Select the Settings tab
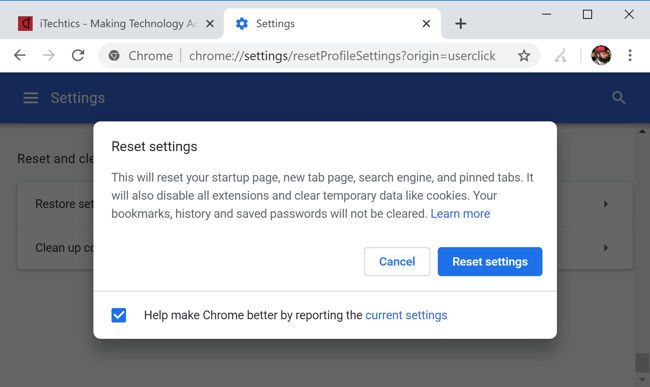Screen dimensions: 650x387 pyautogui.click(x=332, y=24)
